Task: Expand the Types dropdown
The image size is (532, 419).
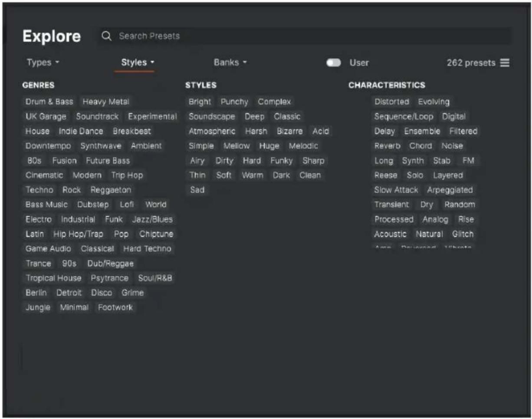Action: click(43, 63)
